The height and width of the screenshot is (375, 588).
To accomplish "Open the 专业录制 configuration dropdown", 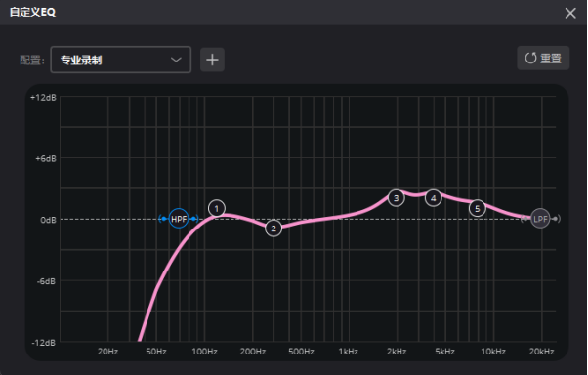I will coord(121,60).
